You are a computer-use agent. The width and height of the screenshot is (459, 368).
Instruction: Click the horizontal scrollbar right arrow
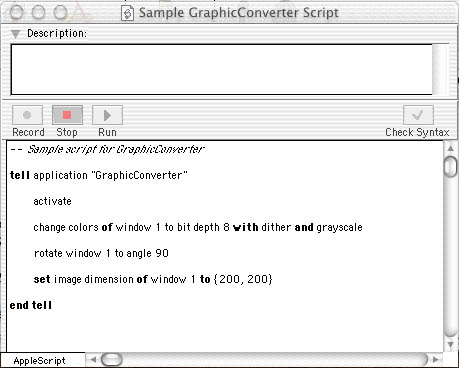pyautogui.click(x=436, y=360)
